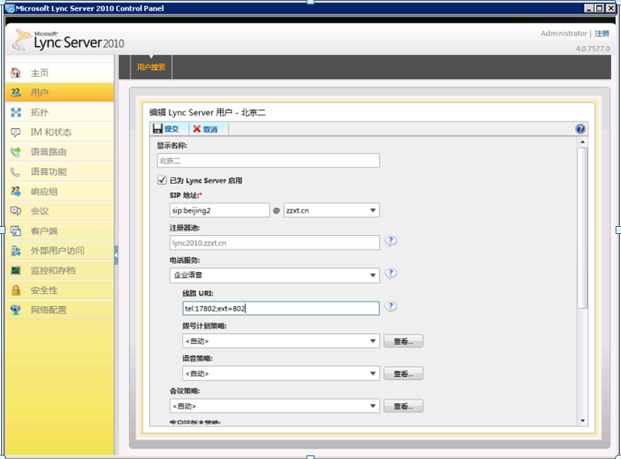This screenshot has height=459, width=621.
Task: Click help icon beside 线路 URI field
Action: [x=391, y=306]
